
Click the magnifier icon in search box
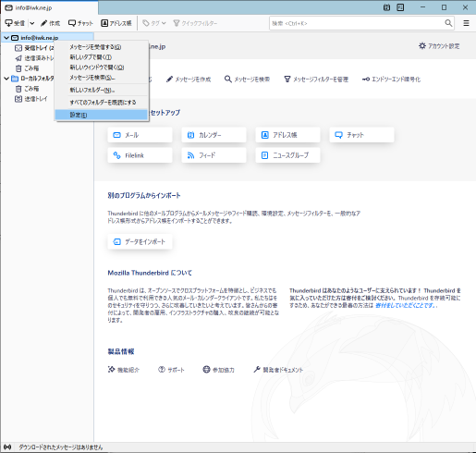click(448, 23)
